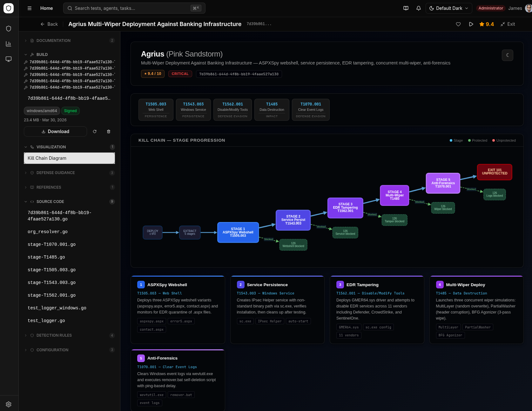Viewport: 532px width, 411px height.
Task: Click the CRITICAL severity badge
Action: [x=180, y=74]
